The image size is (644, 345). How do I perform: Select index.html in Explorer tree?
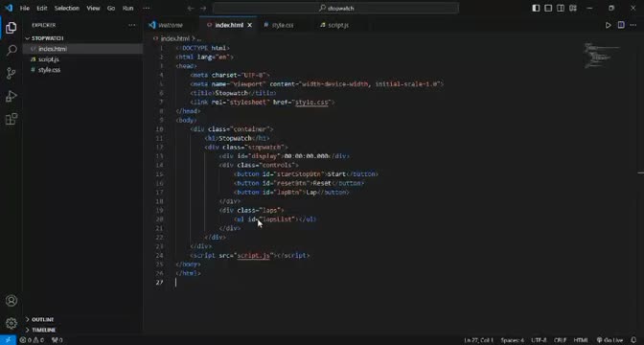coord(52,49)
